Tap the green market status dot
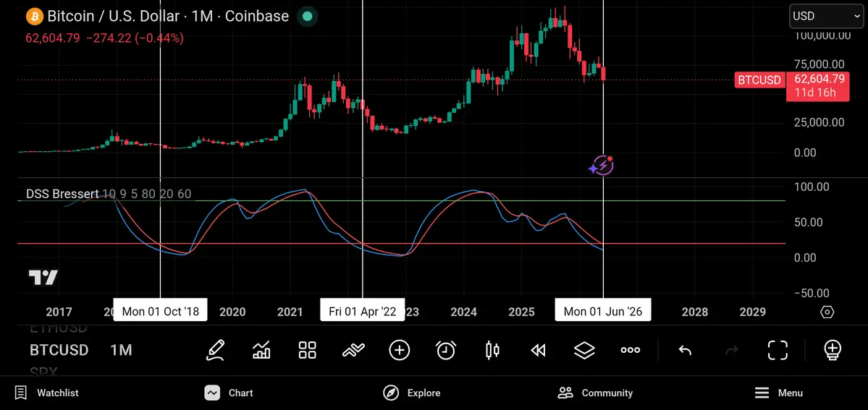The image size is (868, 410). coord(307,16)
